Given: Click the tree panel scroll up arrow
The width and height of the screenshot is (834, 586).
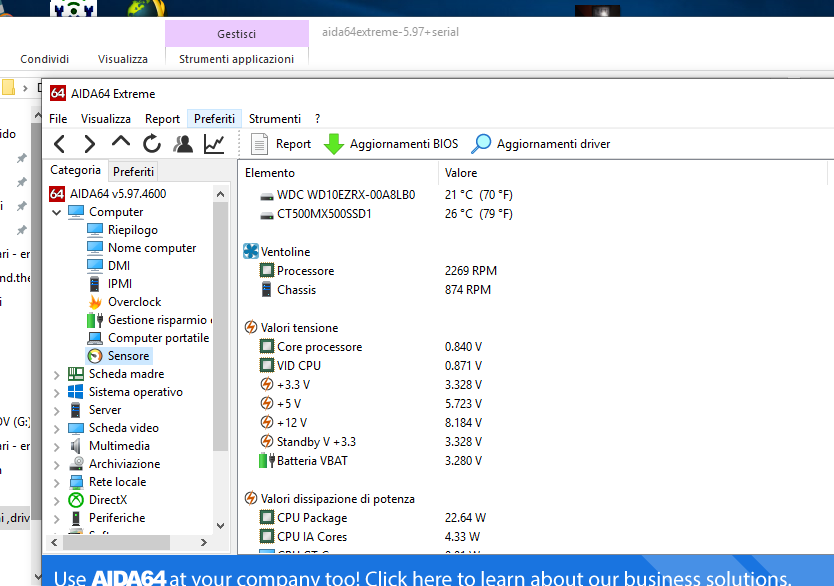Looking at the screenshot, I should click(x=220, y=194).
